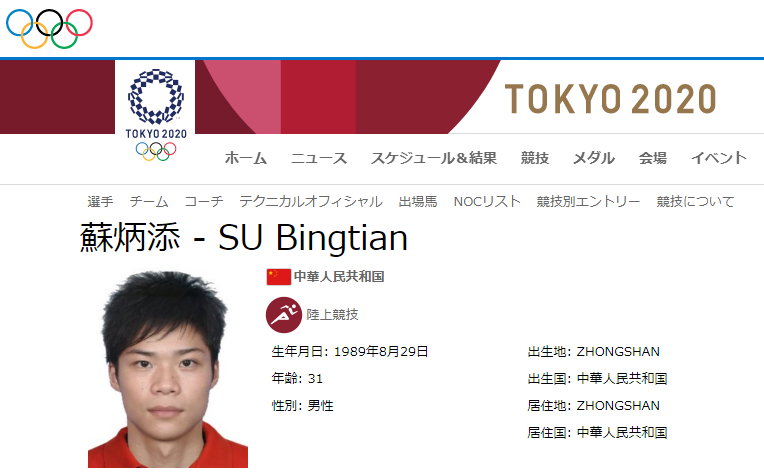764x472 pixels.
Task: Open the ホーム menu item
Action: click(x=246, y=158)
